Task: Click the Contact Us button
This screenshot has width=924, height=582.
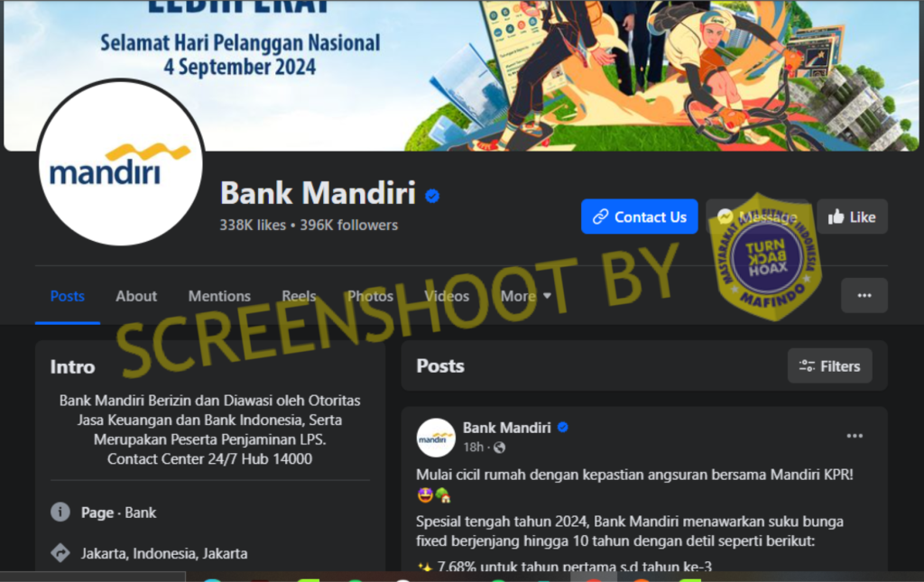Action: pyautogui.click(x=640, y=217)
